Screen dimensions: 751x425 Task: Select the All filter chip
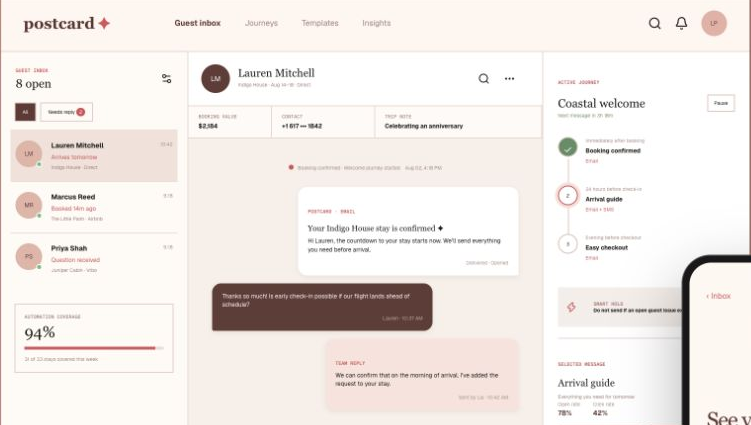tap(25, 112)
